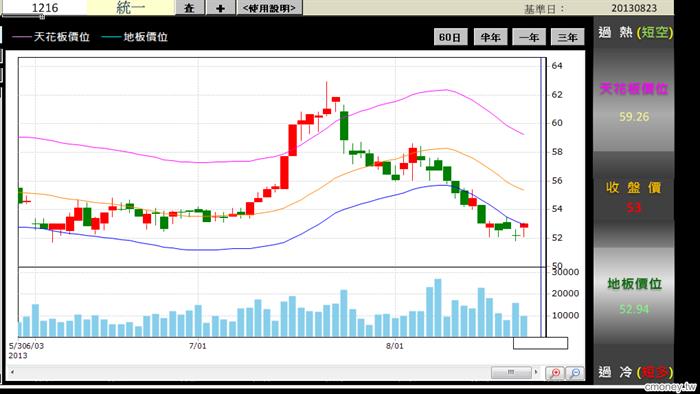Click the 收盤價 label
The width and height of the screenshot is (700, 394).
pos(633,188)
